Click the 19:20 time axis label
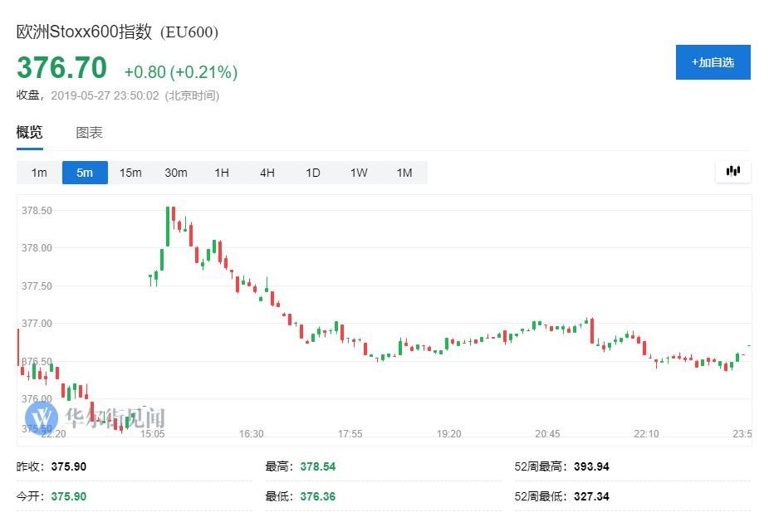 click(448, 434)
